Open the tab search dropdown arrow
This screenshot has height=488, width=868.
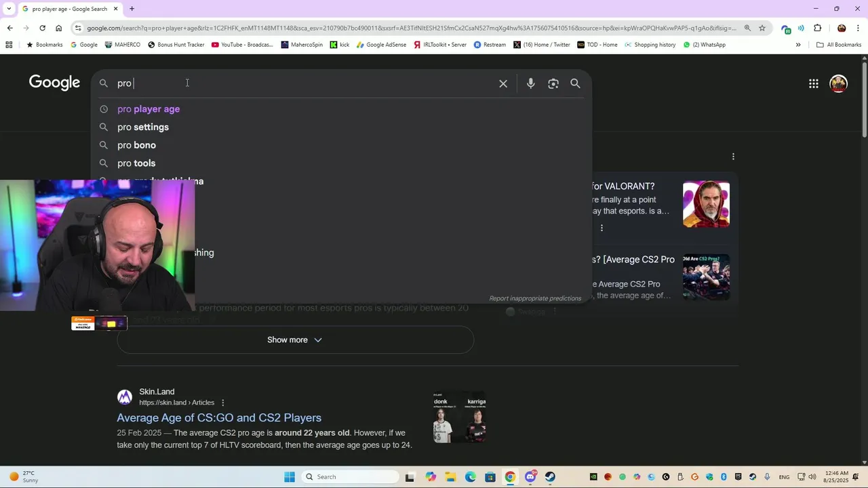point(8,9)
